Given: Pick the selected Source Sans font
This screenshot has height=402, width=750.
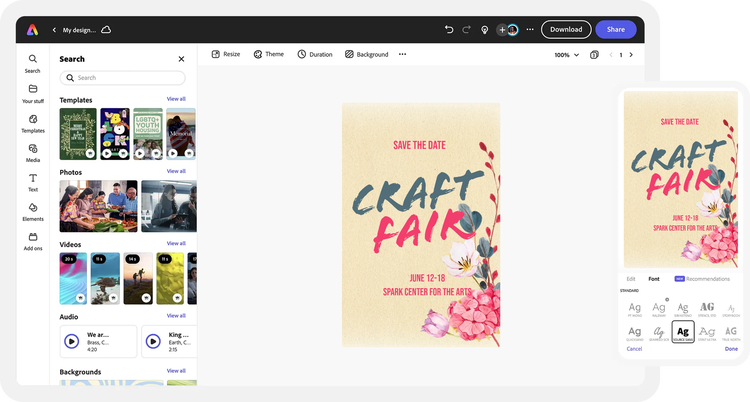Looking at the screenshot, I should [x=683, y=332].
